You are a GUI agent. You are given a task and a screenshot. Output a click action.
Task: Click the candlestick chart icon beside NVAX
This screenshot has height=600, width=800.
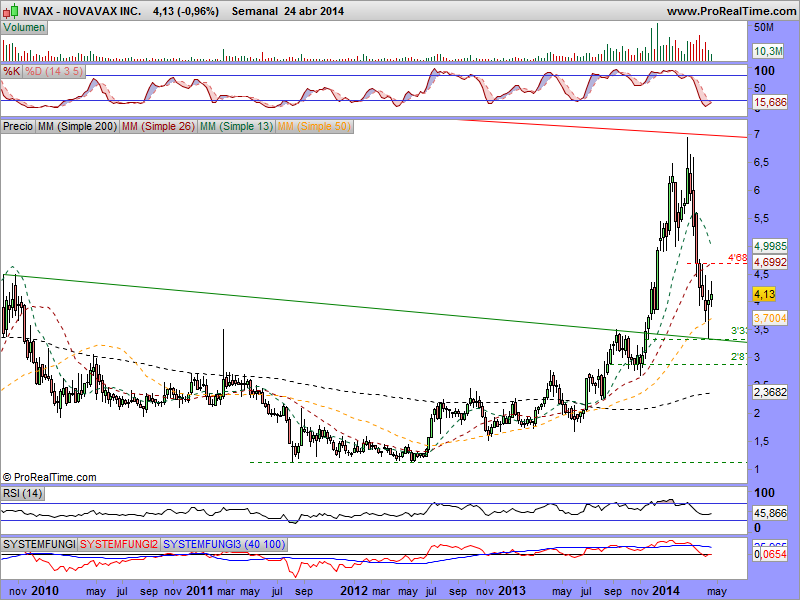point(11,10)
